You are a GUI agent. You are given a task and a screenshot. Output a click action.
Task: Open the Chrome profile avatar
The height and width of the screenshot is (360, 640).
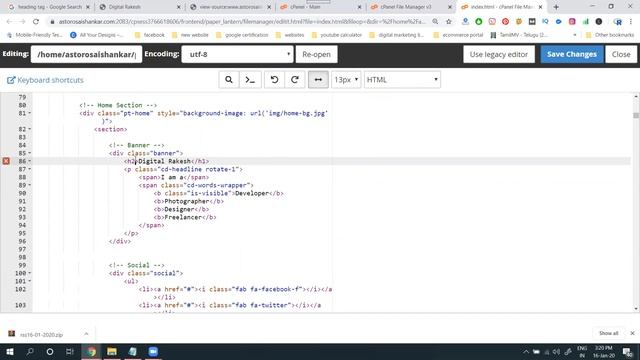pos(618,22)
